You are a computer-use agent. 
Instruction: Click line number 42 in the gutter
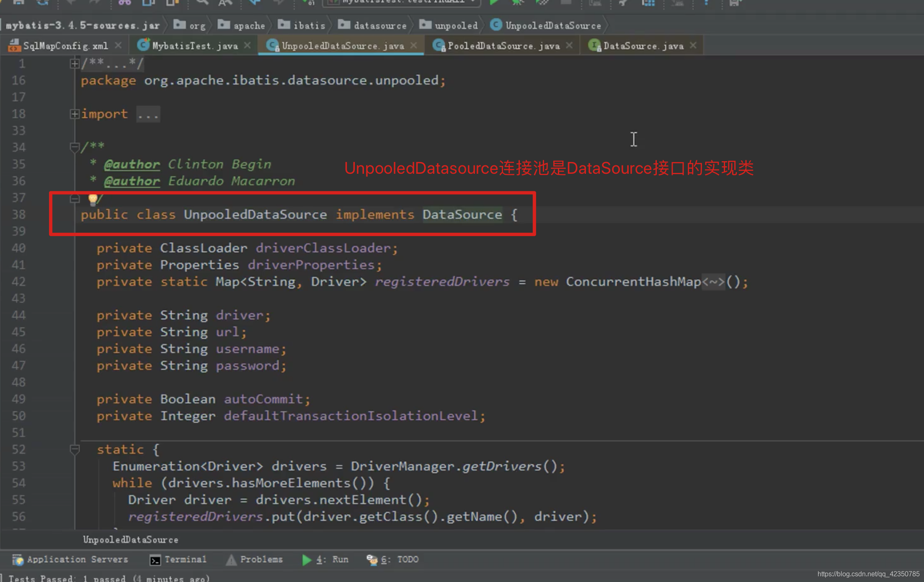pos(18,282)
